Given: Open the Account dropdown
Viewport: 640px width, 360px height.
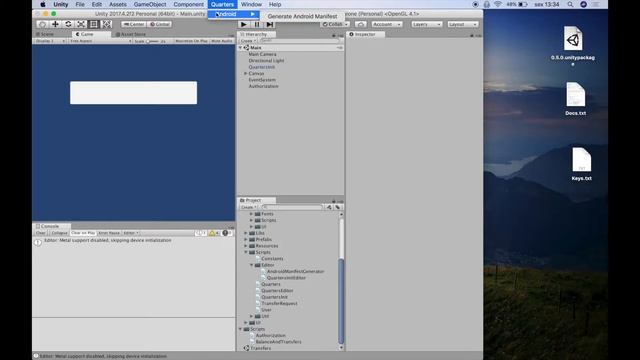Looking at the screenshot, I should tap(387, 24).
